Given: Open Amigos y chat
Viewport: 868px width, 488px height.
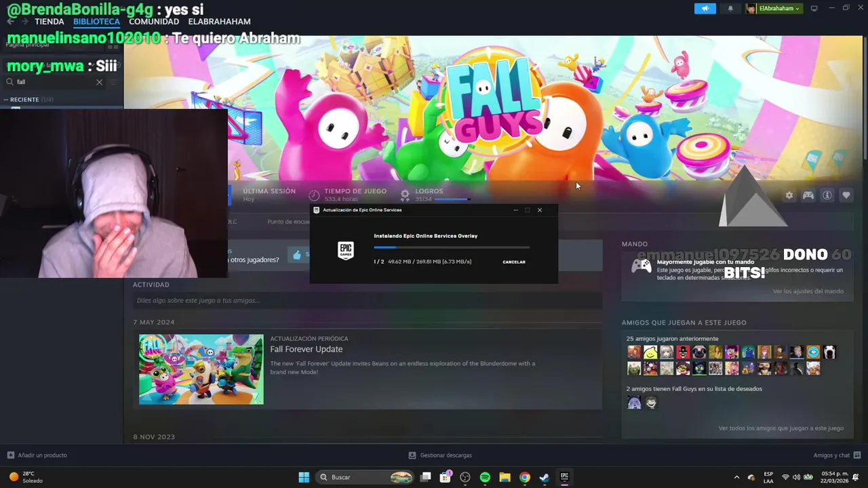Looking at the screenshot, I should pos(837,455).
